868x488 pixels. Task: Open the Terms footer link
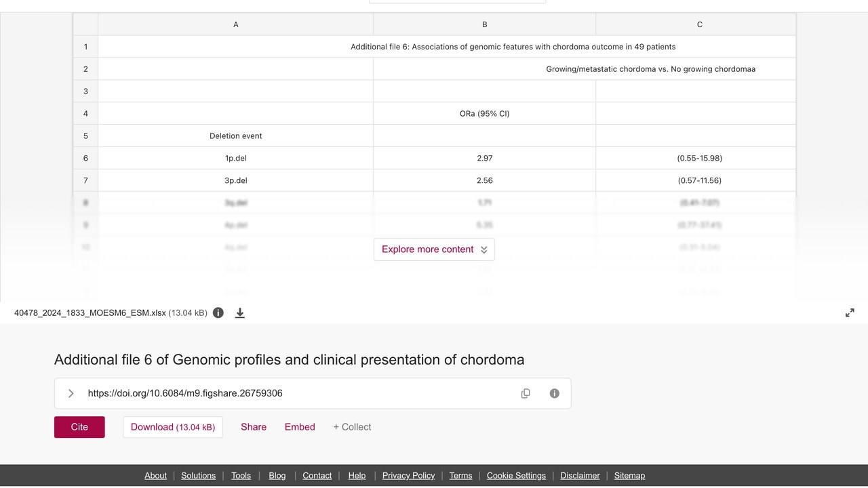pyautogui.click(x=461, y=476)
